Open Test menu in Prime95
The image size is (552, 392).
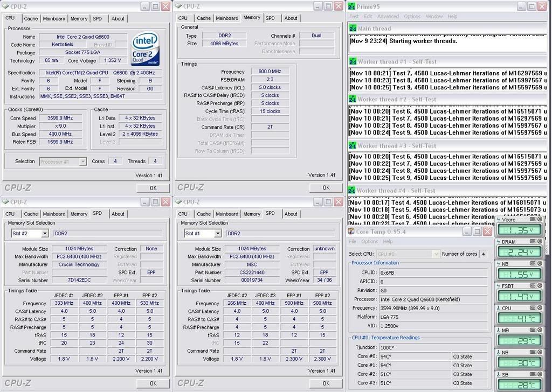tap(354, 17)
